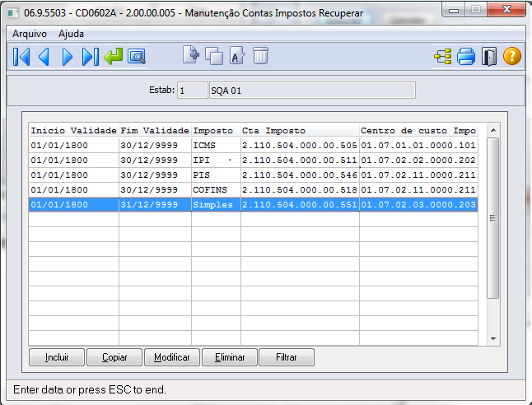This screenshot has width=532, height=405.
Task: Click account 2.110.504.000.00.505 cell
Action: [300, 146]
